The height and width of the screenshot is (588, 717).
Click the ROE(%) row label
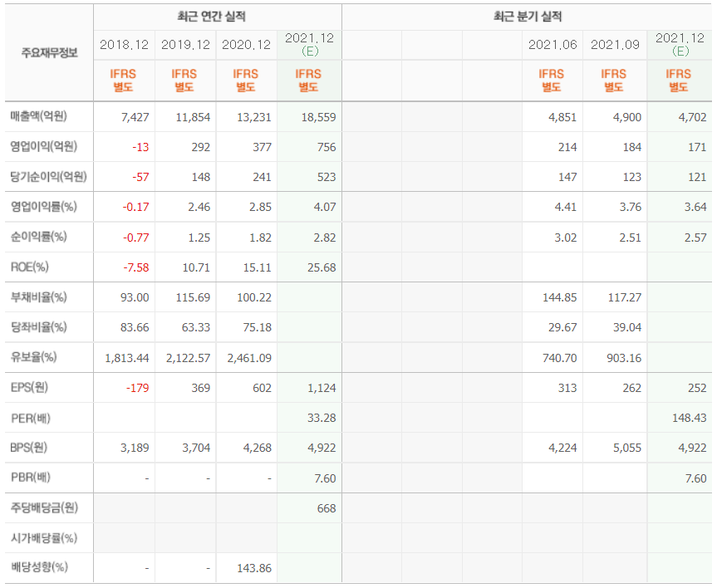[x=29, y=267]
